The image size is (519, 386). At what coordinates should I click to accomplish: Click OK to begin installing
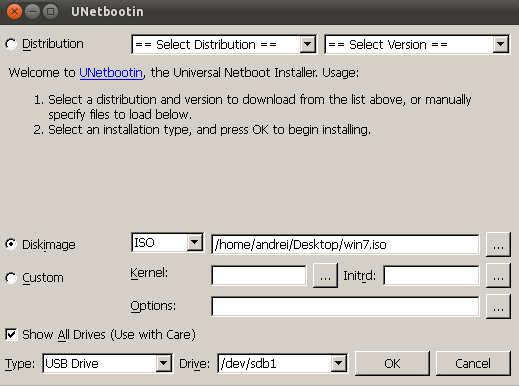click(392, 363)
